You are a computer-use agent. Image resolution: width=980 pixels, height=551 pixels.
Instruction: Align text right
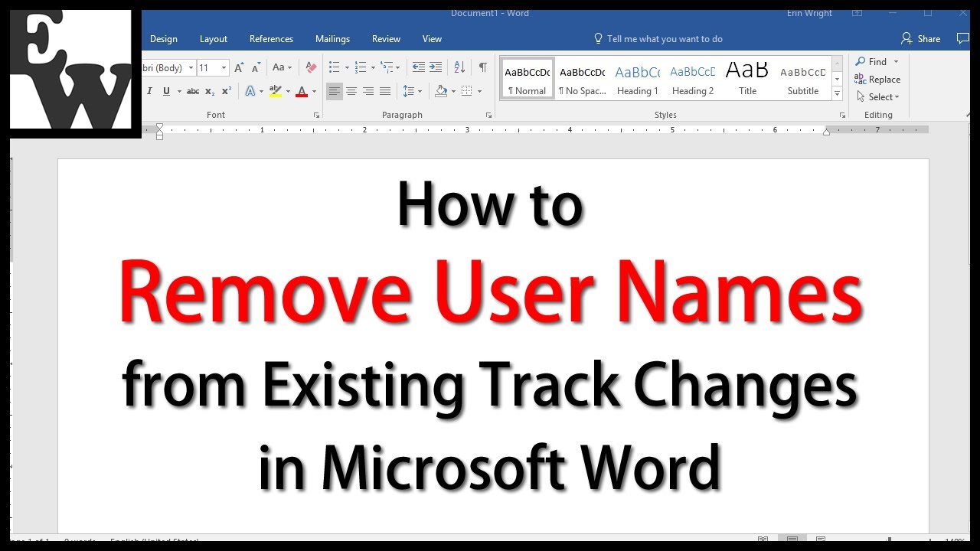coord(368,91)
